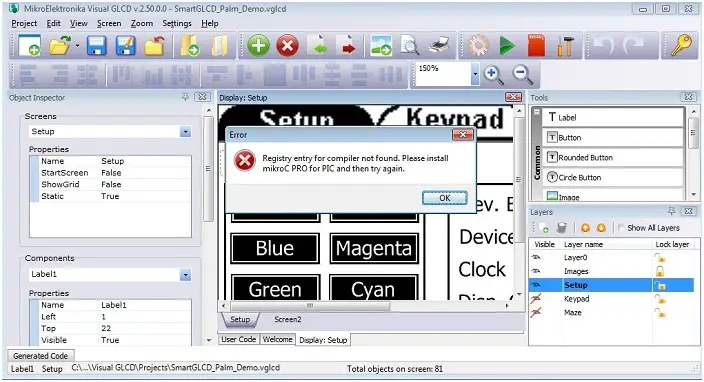Click the gear Generate Code icon
The height and width of the screenshot is (382, 704).
[479, 46]
